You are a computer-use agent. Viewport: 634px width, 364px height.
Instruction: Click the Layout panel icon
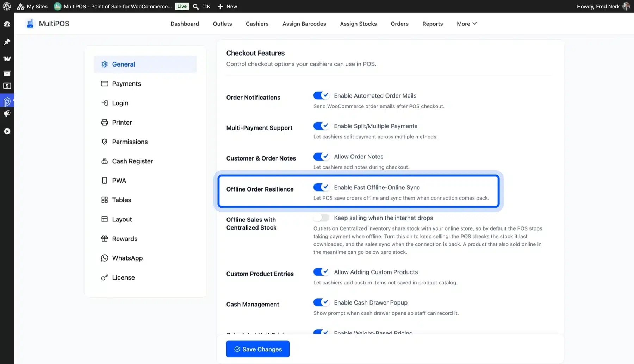click(x=105, y=219)
